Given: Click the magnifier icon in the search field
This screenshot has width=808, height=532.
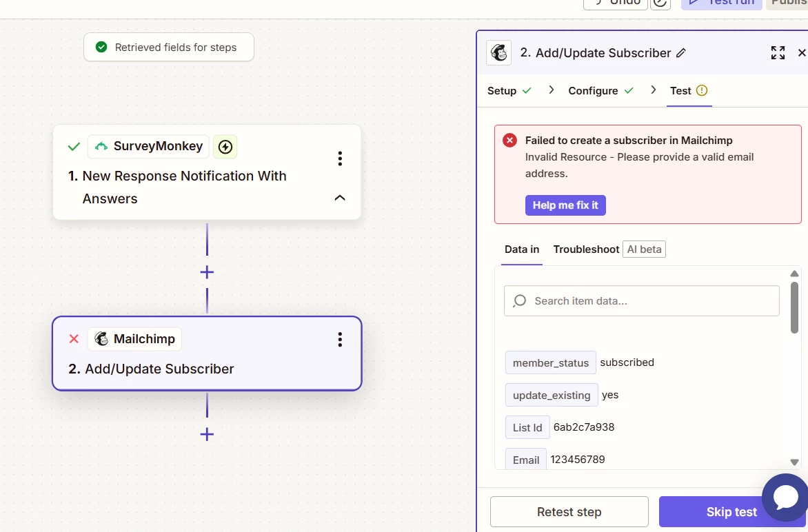Looking at the screenshot, I should pos(519,300).
